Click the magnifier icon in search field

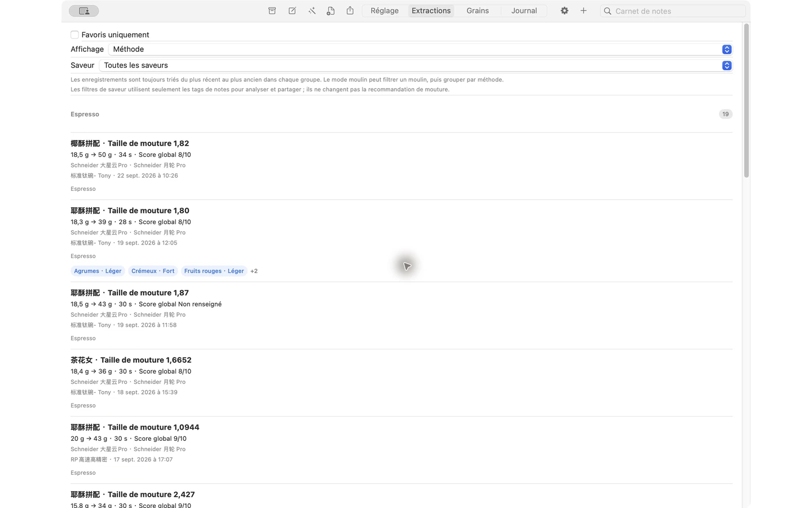[607, 11]
